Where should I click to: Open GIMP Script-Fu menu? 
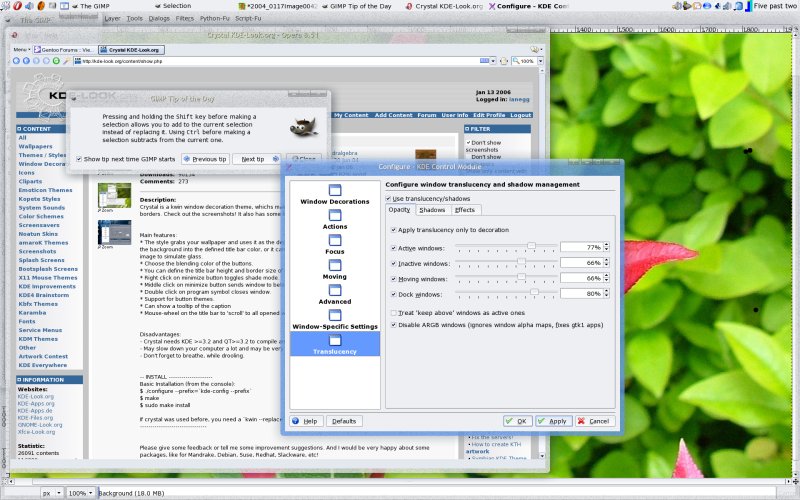(248, 18)
